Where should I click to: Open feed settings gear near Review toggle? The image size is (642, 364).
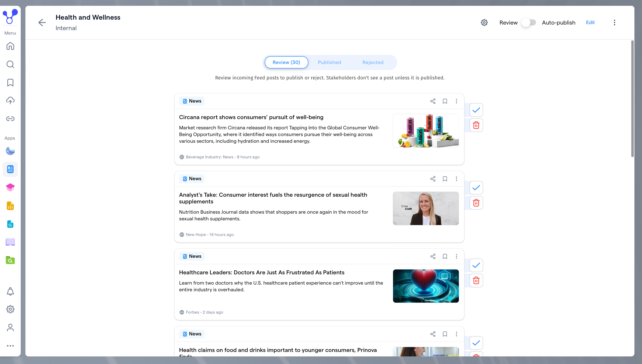point(484,23)
